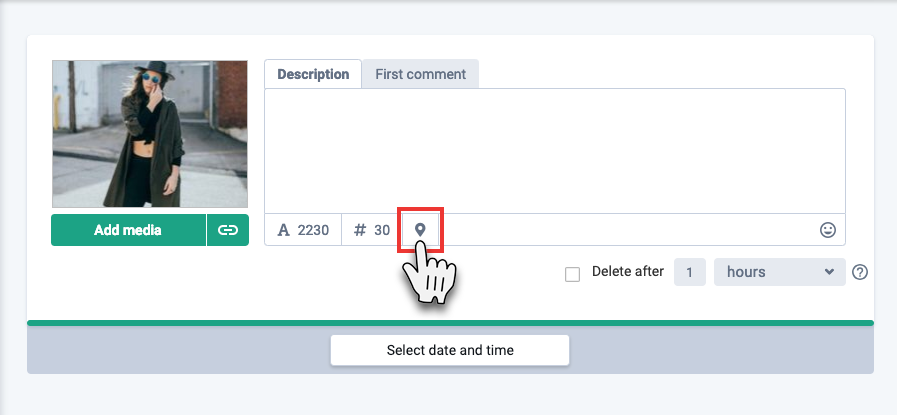Image resolution: width=897 pixels, height=415 pixels.
Task: Click the Delete after label text
Action: pos(628,271)
